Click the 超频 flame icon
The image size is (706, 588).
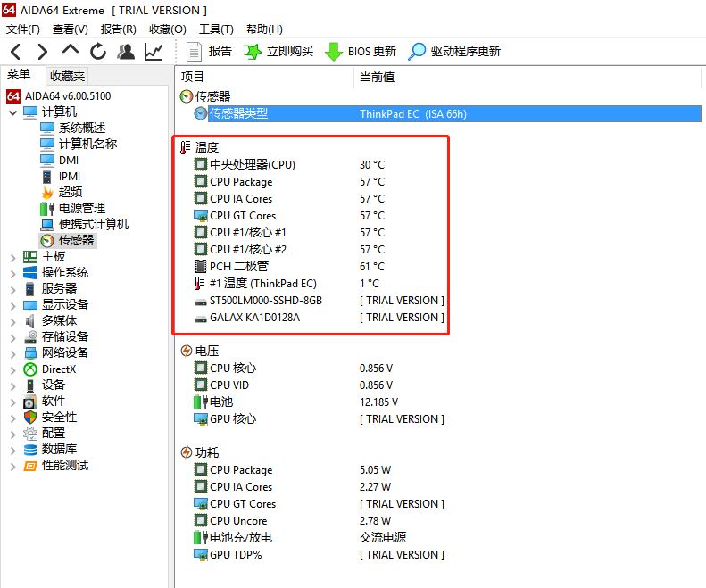47,192
